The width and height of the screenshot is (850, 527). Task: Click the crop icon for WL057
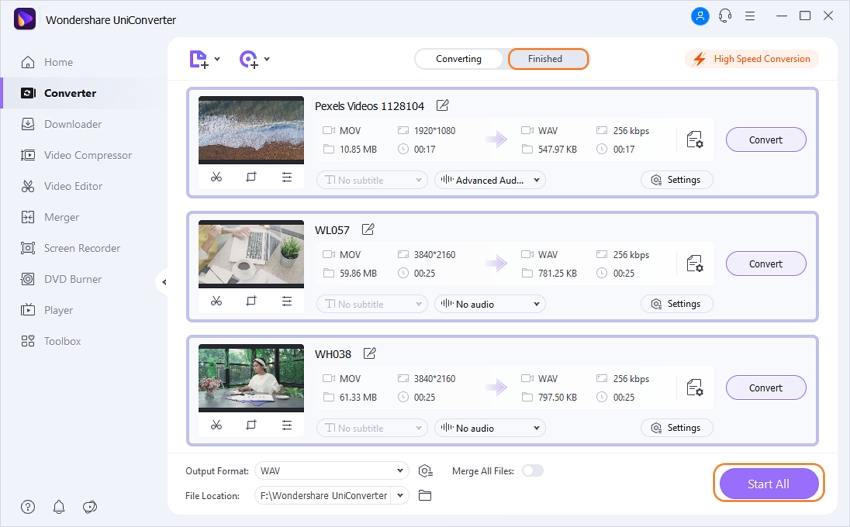[x=251, y=301]
